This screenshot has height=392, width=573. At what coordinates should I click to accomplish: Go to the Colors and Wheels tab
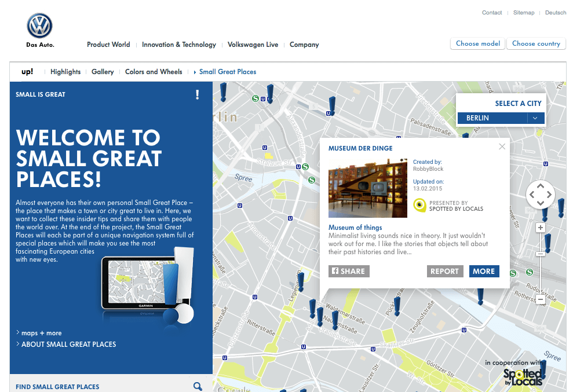pyautogui.click(x=154, y=72)
